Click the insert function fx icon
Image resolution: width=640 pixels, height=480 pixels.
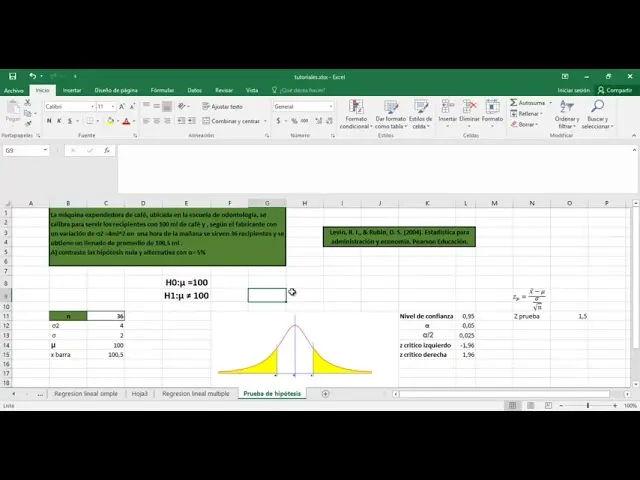click(x=108, y=150)
